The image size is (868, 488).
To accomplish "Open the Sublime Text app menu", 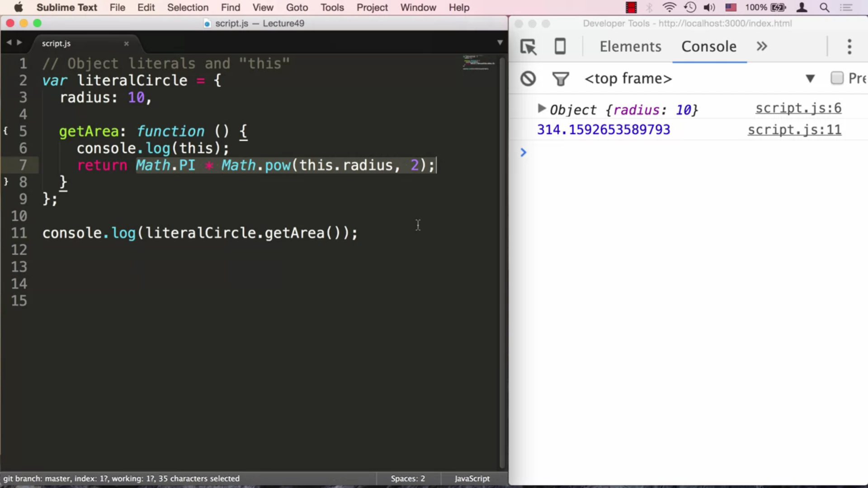I will (x=66, y=7).
